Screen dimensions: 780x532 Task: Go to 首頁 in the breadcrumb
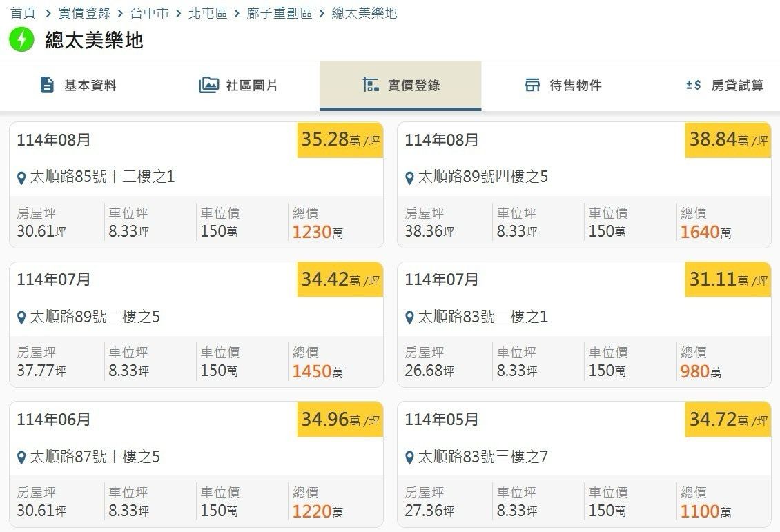(23, 13)
